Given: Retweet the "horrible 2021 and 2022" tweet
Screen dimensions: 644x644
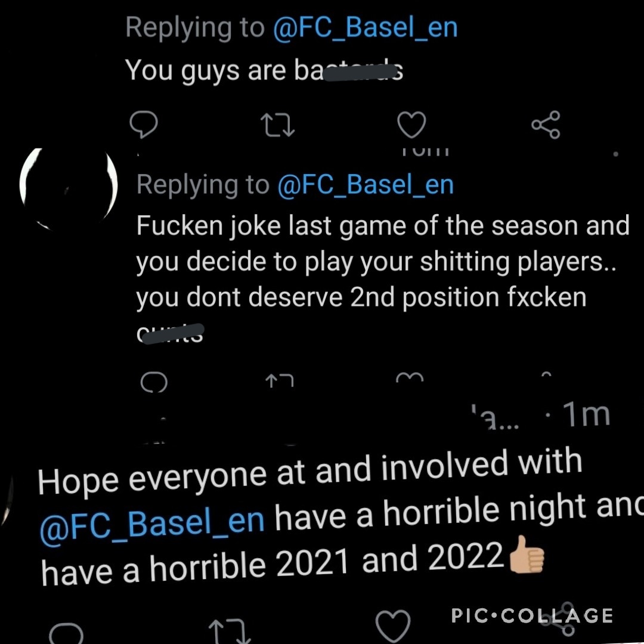Looking at the screenshot, I should (229, 631).
